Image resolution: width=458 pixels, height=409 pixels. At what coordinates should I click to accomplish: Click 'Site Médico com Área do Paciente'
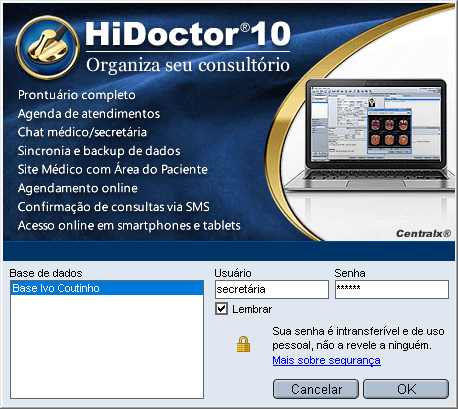(x=113, y=170)
